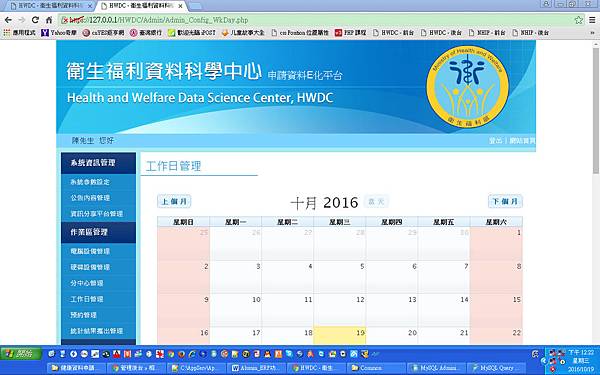This screenshot has width=600, height=375.
Task: Open the HWDC - 前台 bookmark
Action: [393, 33]
